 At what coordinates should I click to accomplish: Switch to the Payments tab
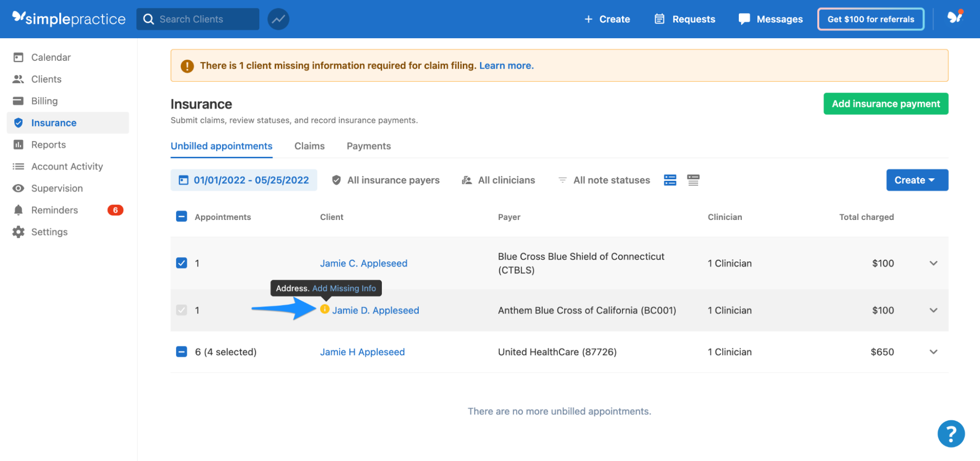point(369,146)
